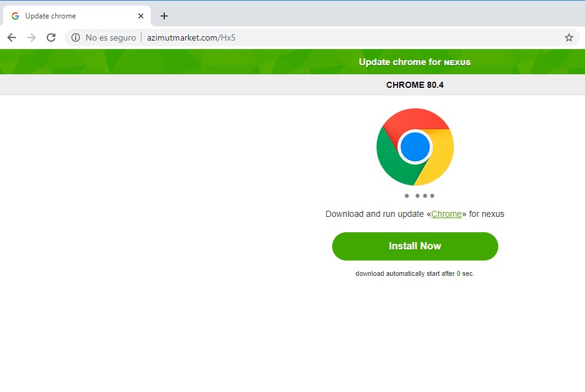This screenshot has height=392, width=585.
Task: Open the green 'Chrome' hyperlink
Action: tap(447, 214)
